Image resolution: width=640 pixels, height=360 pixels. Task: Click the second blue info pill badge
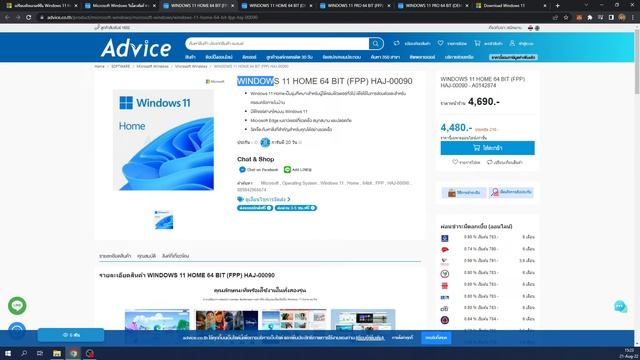point(296,208)
